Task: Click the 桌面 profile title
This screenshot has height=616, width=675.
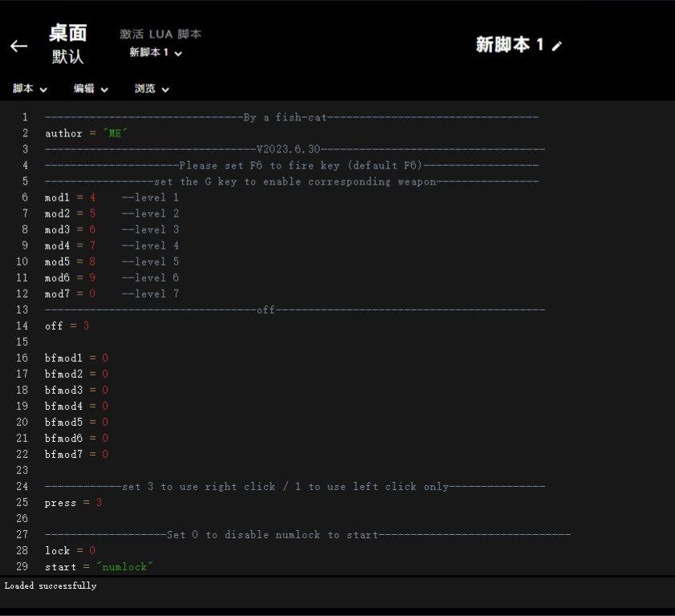Action: (67, 33)
